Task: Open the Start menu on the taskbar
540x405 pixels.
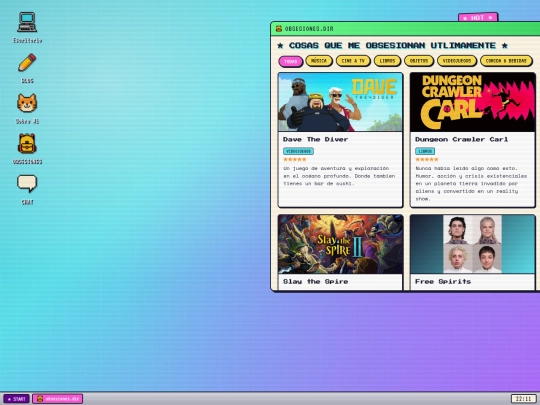Action: coord(17,399)
